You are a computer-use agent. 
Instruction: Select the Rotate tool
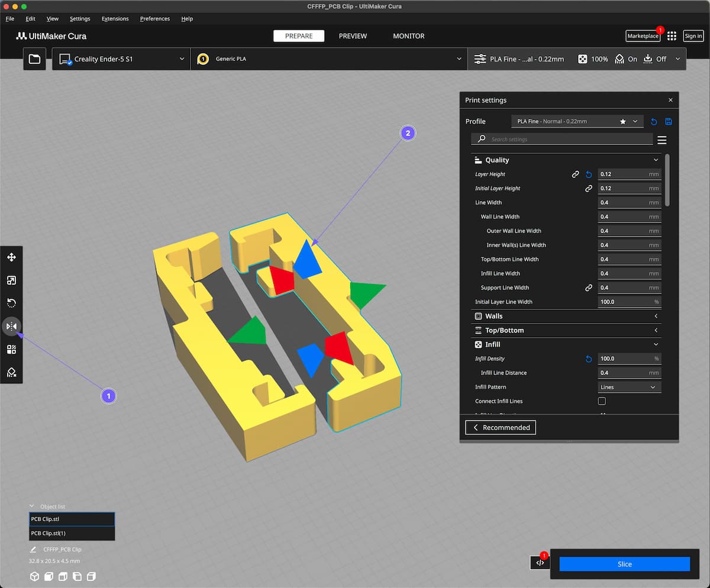[x=11, y=303]
